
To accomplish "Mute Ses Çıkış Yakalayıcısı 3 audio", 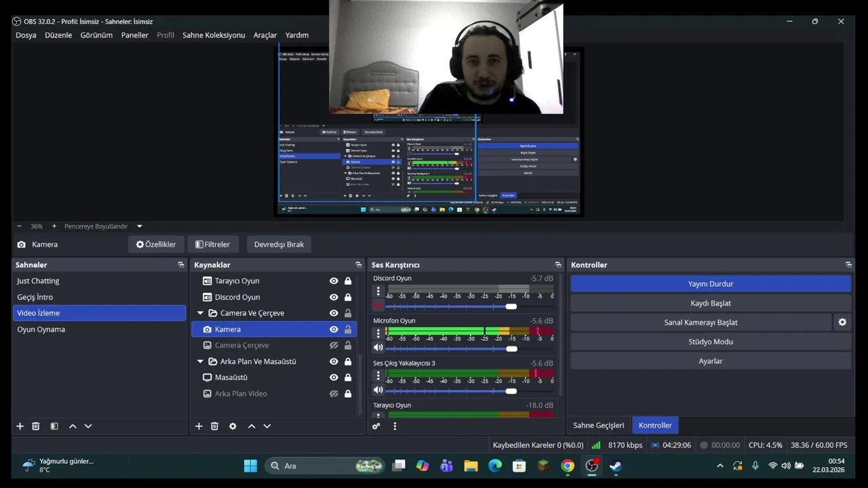I will pos(378,390).
